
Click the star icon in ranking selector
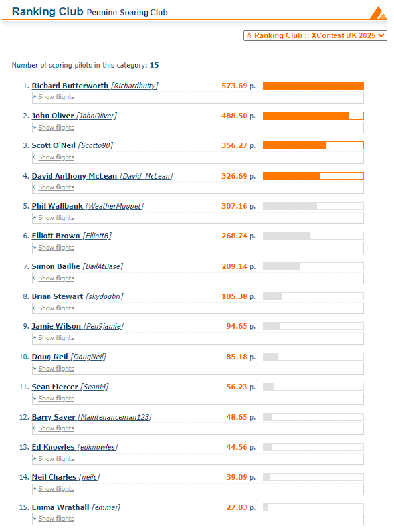pyautogui.click(x=249, y=35)
